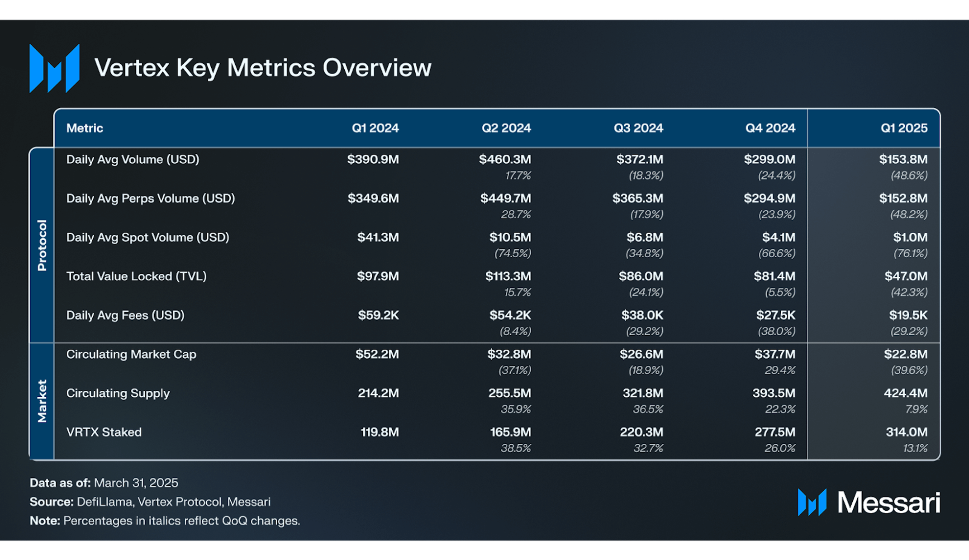
Task: Select the $460.3M value cell
Action: click(505, 159)
